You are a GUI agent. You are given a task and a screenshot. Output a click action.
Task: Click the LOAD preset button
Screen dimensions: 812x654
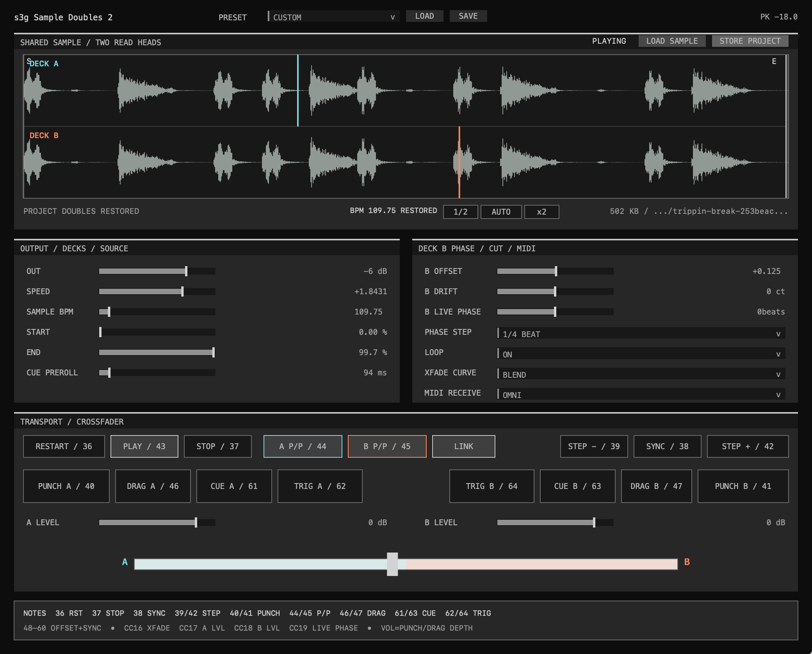[424, 16]
